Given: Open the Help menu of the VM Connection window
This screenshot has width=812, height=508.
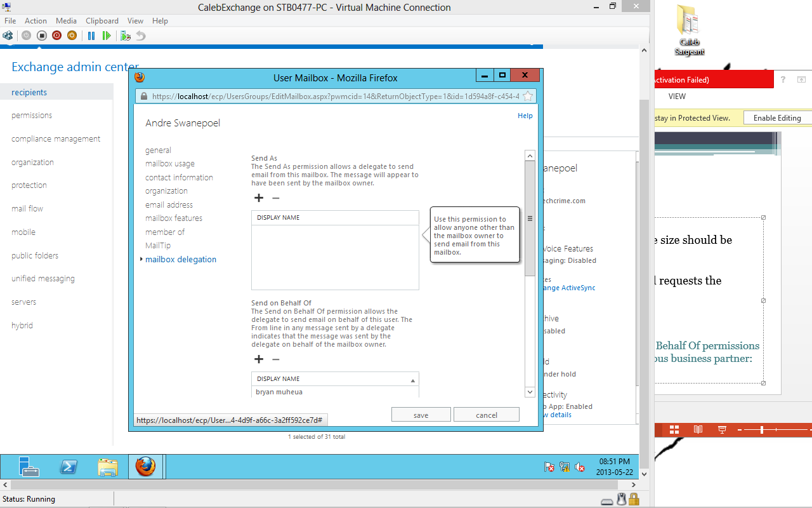Looking at the screenshot, I should [x=160, y=21].
